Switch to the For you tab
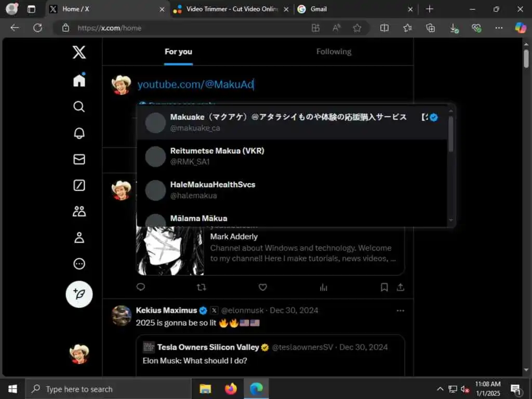The image size is (532, 399). tap(179, 51)
